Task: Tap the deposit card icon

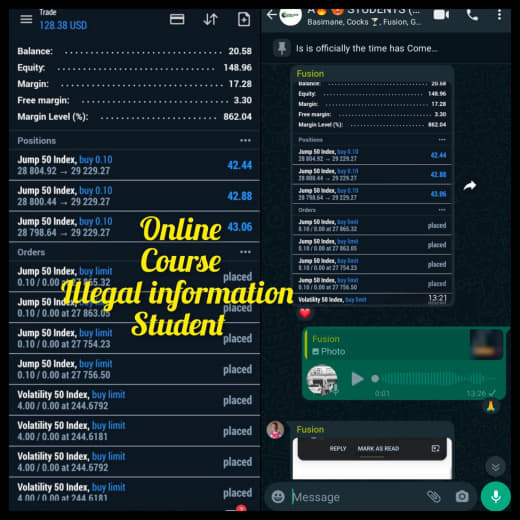Action: (177, 19)
